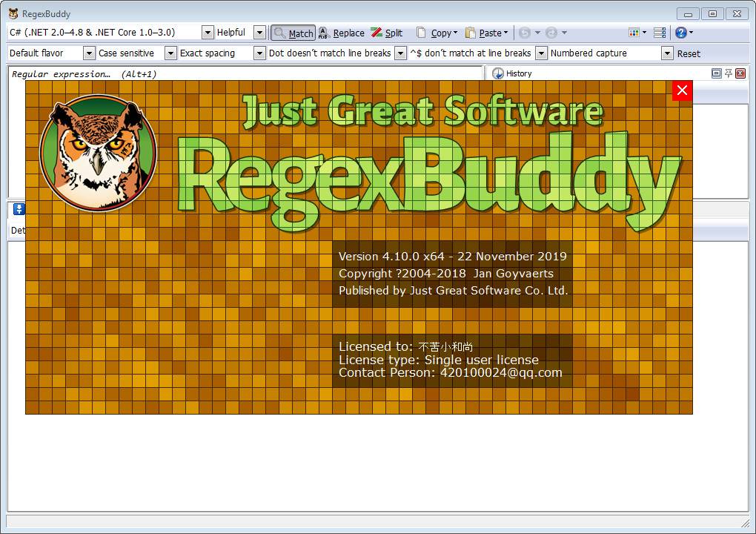This screenshot has height=534, width=756.
Task: Toggle the Numbered capture option
Action: click(611, 53)
